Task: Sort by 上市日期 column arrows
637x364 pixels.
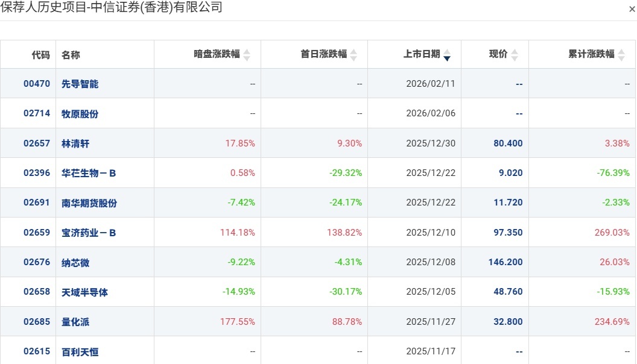Action: point(447,54)
